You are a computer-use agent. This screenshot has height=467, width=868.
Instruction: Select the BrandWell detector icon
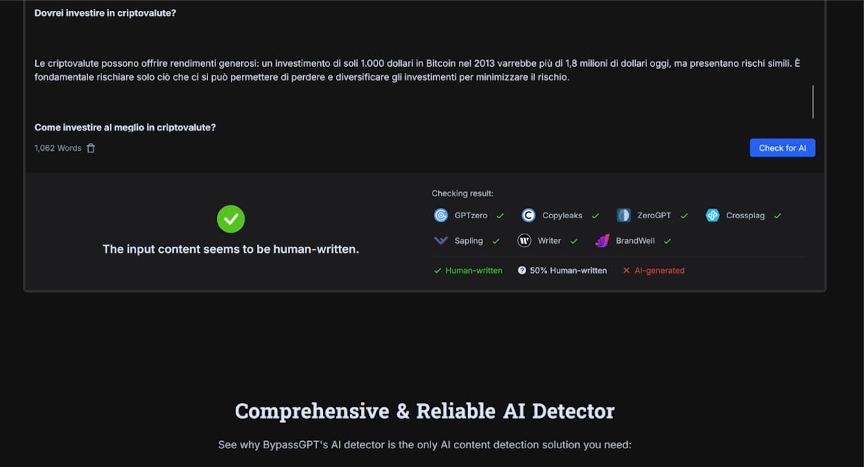[x=602, y=241]
